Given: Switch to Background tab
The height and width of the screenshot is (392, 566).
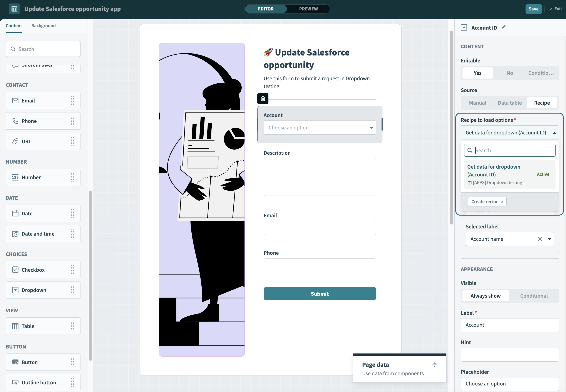Looking at the screenshot, I should click(44, 25).
